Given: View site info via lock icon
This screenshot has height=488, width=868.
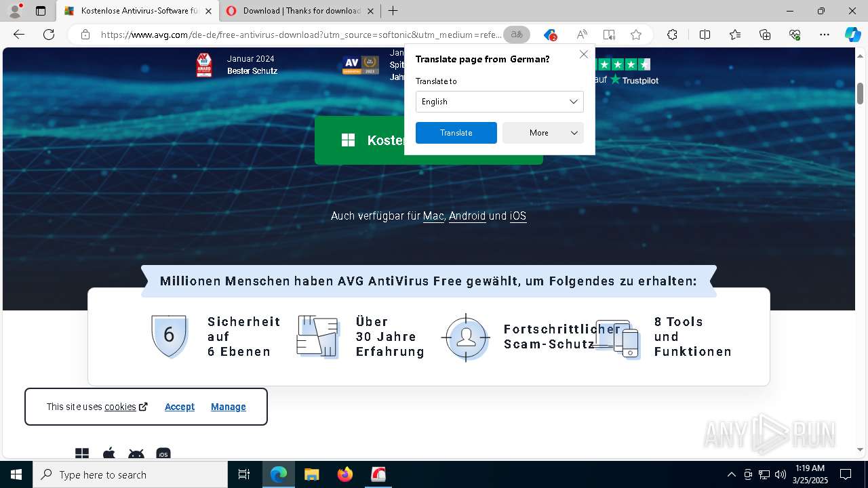Looking at the screenshot, I should [x=85, y=35].
